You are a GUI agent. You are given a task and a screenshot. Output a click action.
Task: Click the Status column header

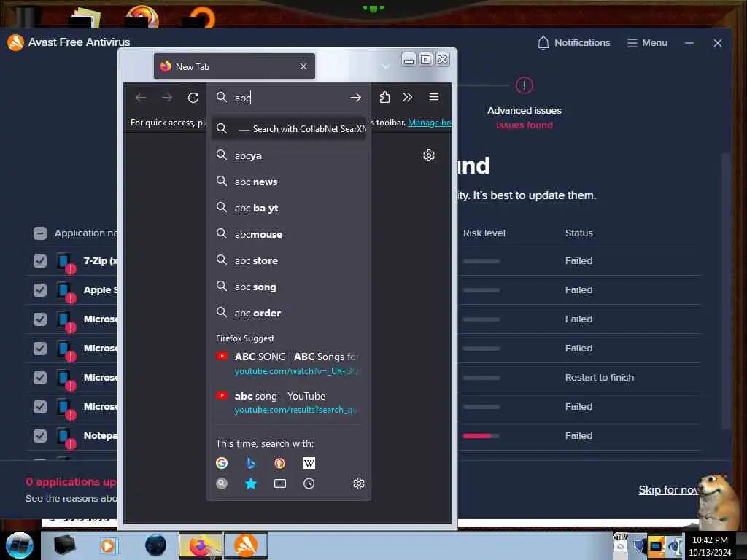coord(578,233)
